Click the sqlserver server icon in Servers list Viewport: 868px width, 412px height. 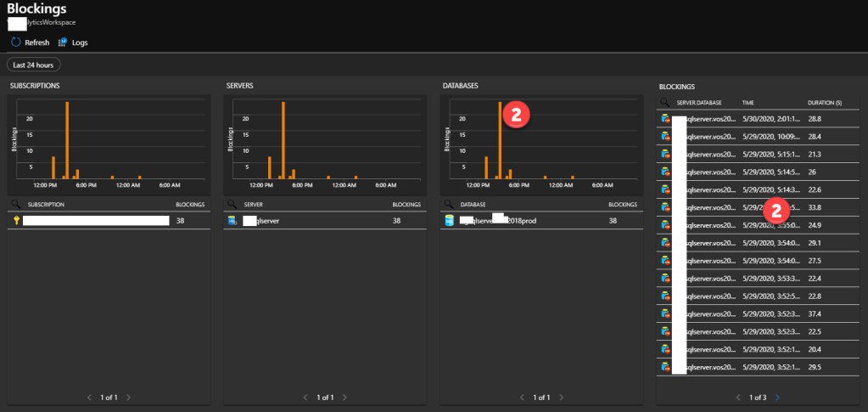tap(232, 221)
